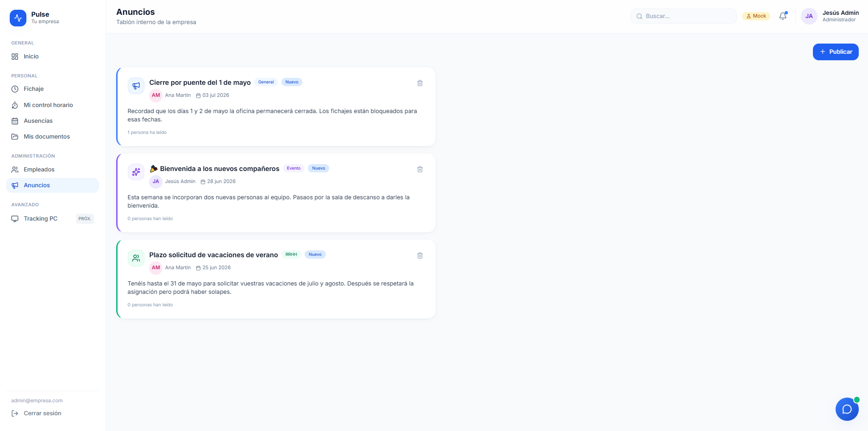Viewport: 868px width, 431px height.
Task: Click the Mis documentos folder icon
Action: pos(15,137)
